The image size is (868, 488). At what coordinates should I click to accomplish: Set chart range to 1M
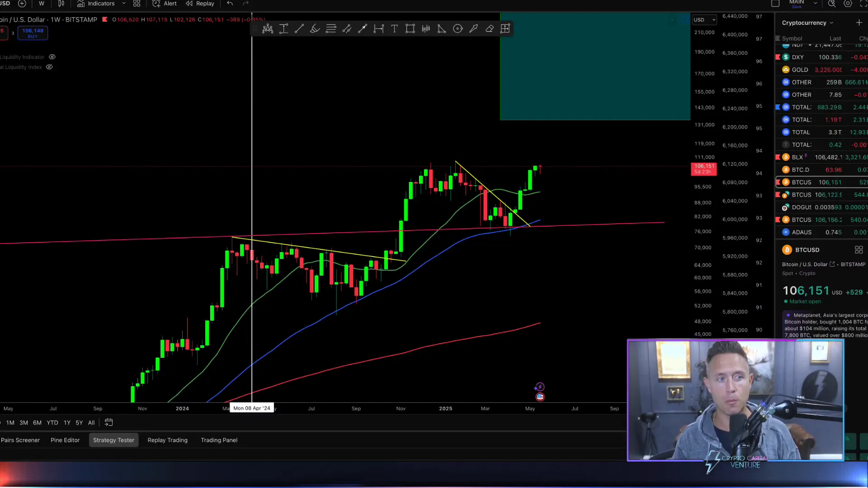tap(10, 423)
